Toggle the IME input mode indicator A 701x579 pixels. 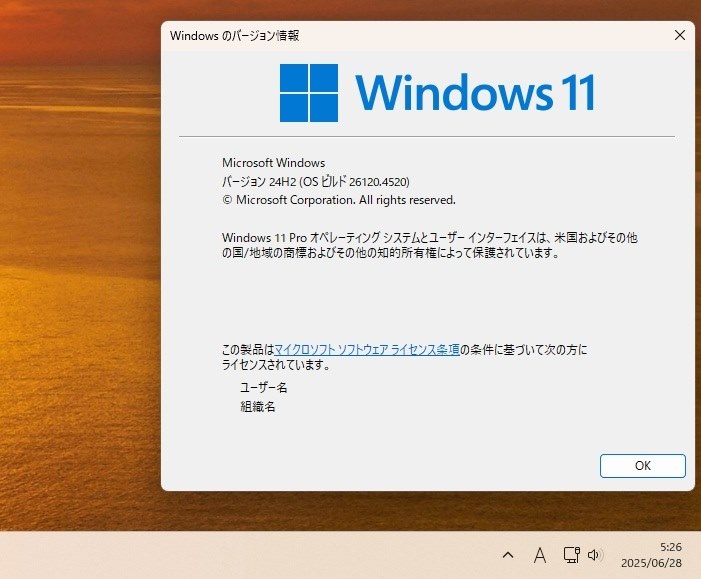click(x=540, y=555)
